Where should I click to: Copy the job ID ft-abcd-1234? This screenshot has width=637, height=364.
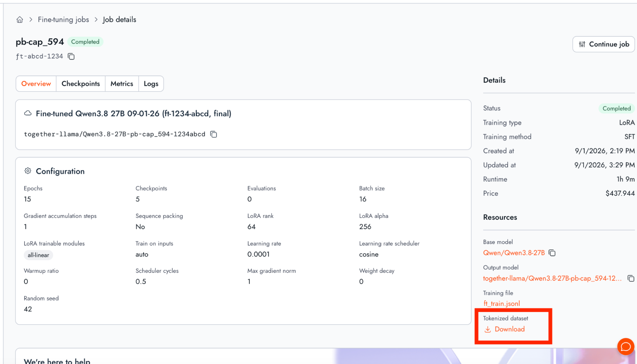(71, 56)
